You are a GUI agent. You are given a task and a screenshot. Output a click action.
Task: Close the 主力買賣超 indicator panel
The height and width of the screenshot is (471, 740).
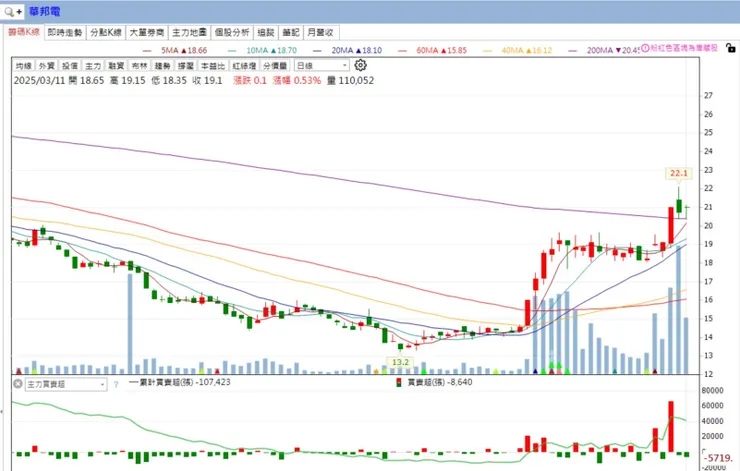tap(18, 384)
